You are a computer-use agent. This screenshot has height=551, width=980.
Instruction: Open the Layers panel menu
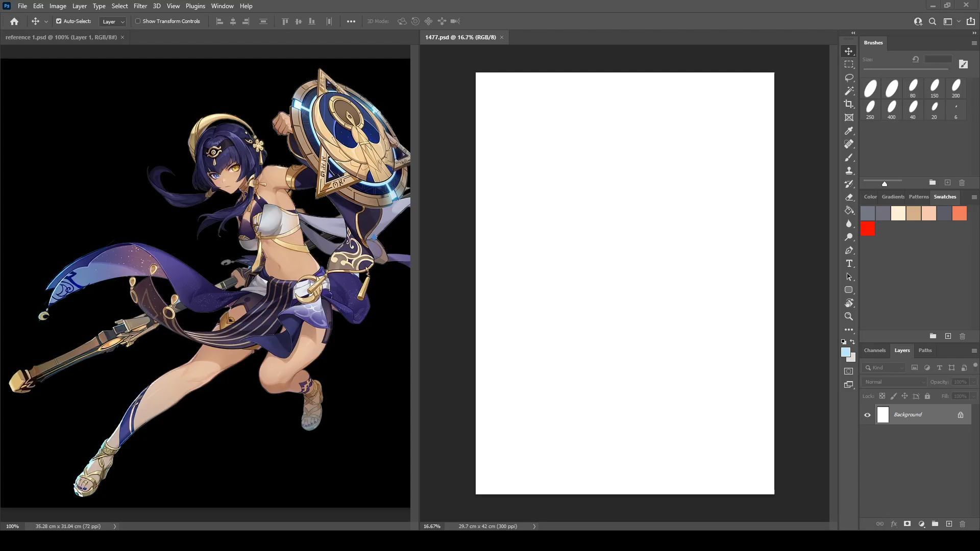click(x=974, y=351)
